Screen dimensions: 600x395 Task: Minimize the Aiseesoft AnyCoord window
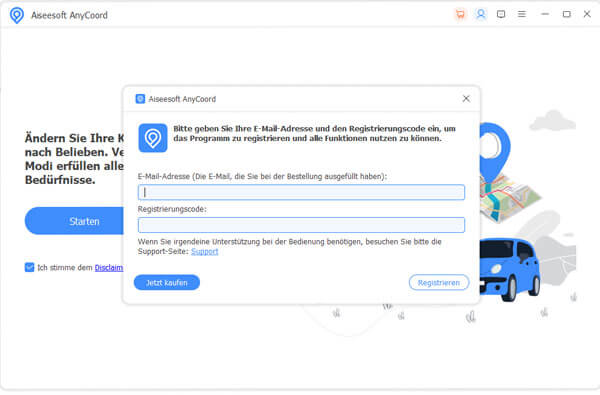coord(545,14)
